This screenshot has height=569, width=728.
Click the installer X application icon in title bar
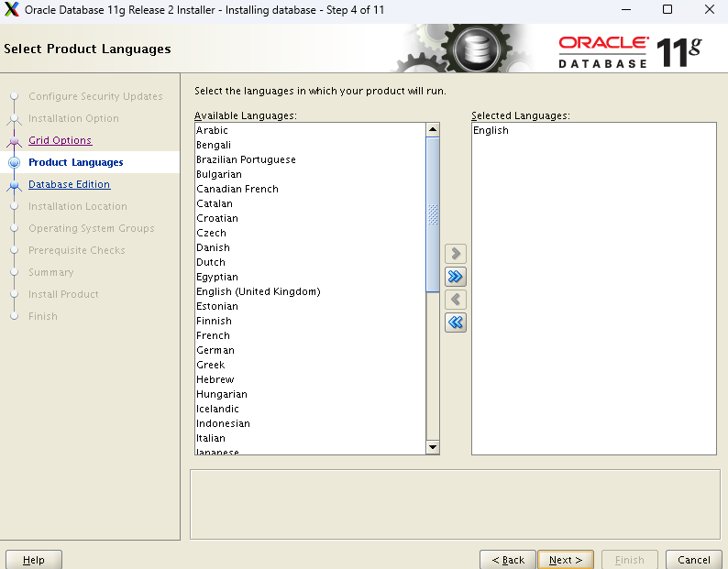tap(12, 10)
